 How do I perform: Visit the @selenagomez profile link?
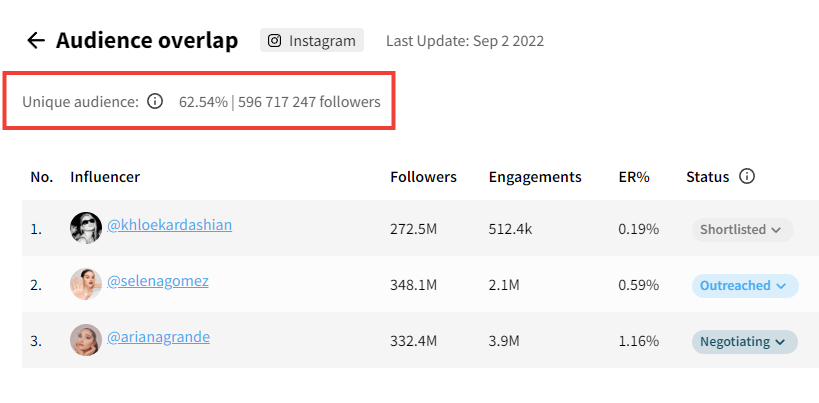point(158,281)
